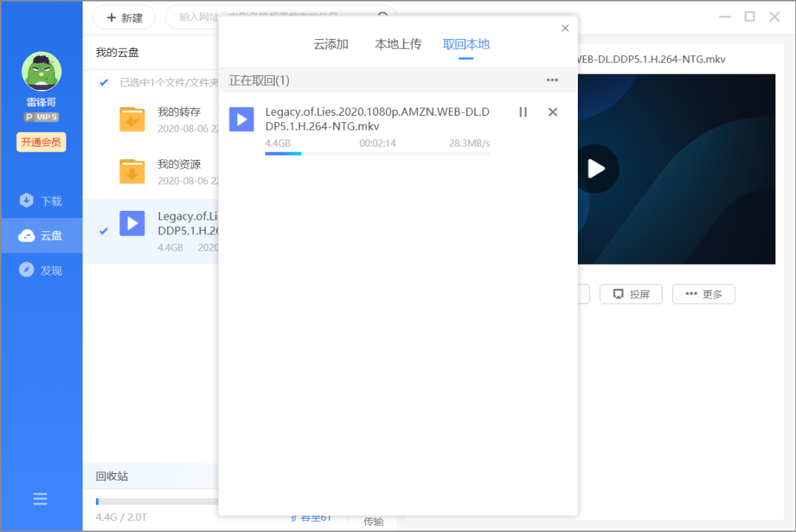This screenshot has width=796, height=532.
Task: Open the ••• options for 正在取回
Action: pyautogui.click(x=552, y=80)
